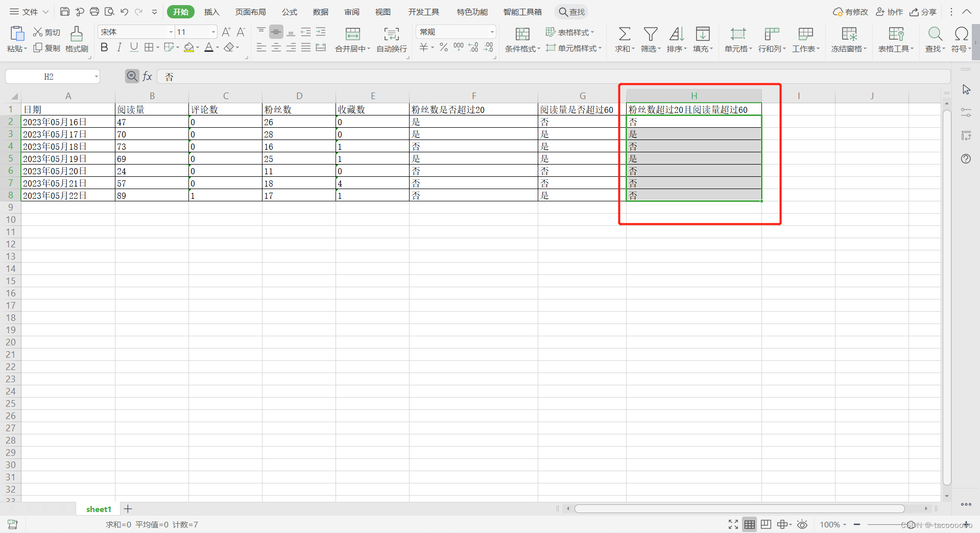Open 单元格 cells menu
The image size is (980, 533).
click(738, 39)
